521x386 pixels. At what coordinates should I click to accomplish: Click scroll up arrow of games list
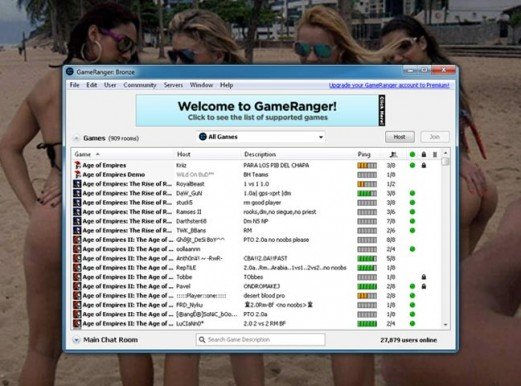pos(445,153)
